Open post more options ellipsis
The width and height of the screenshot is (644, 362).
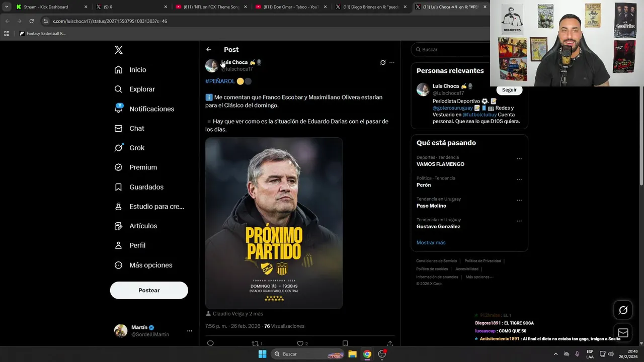click(x=392, y=62)
